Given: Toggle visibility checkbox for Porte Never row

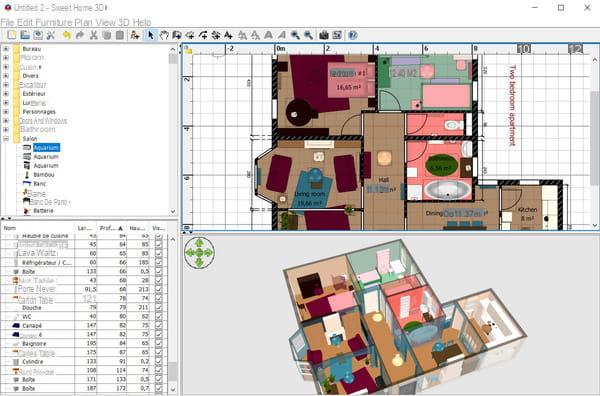Looking at the screenshot, I should click(158, 290).
